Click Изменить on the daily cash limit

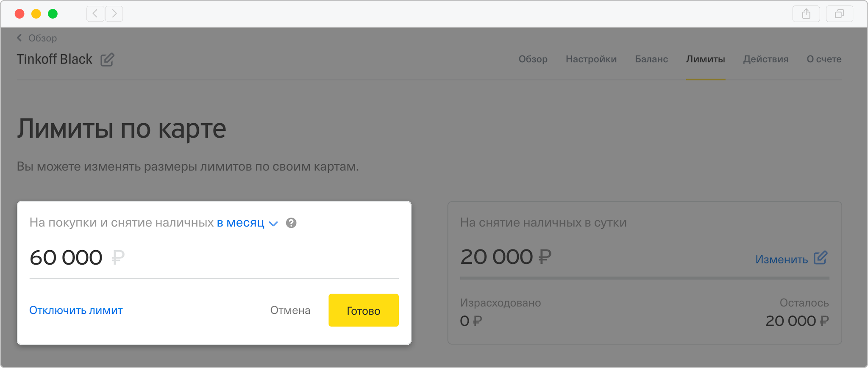782,260
